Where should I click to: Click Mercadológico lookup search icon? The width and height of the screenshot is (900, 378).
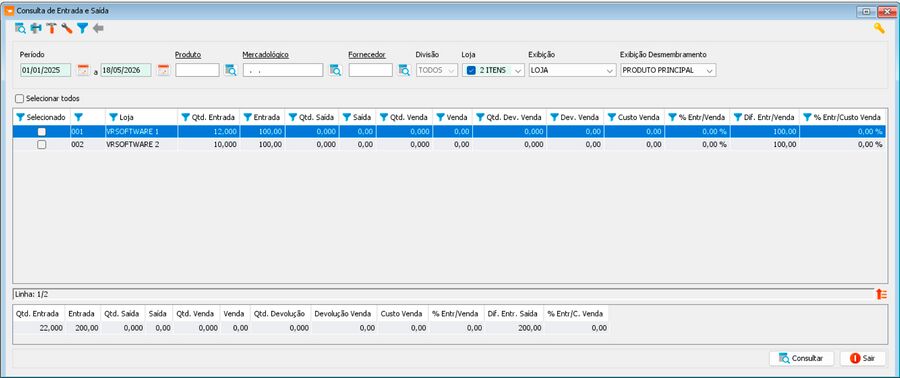(x=335, y=70)
